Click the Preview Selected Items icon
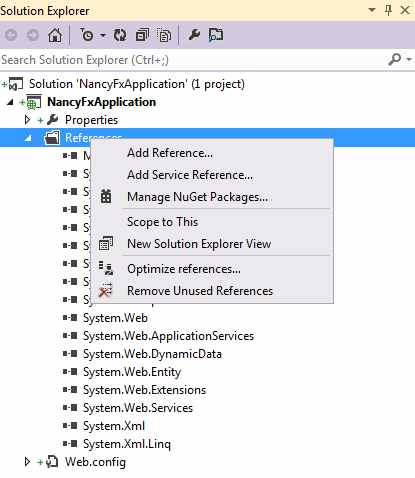This screenshot has width=415, height=478. pyautogui.click(x=216, y=35)
